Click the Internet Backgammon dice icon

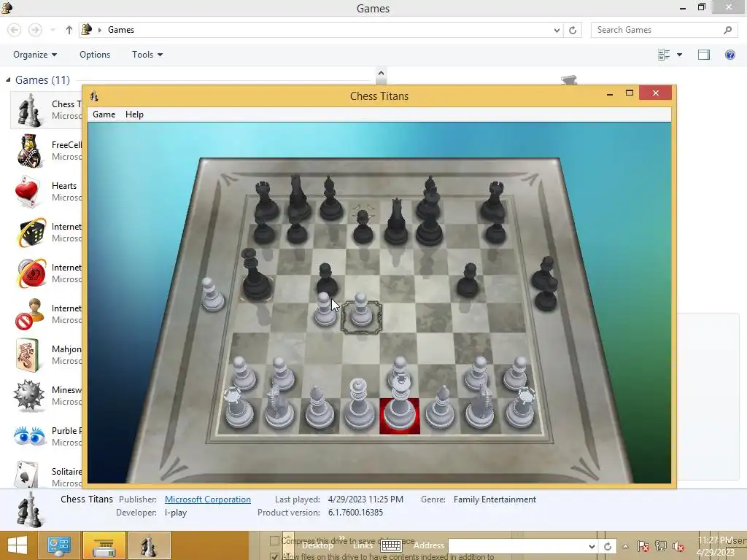31,233
